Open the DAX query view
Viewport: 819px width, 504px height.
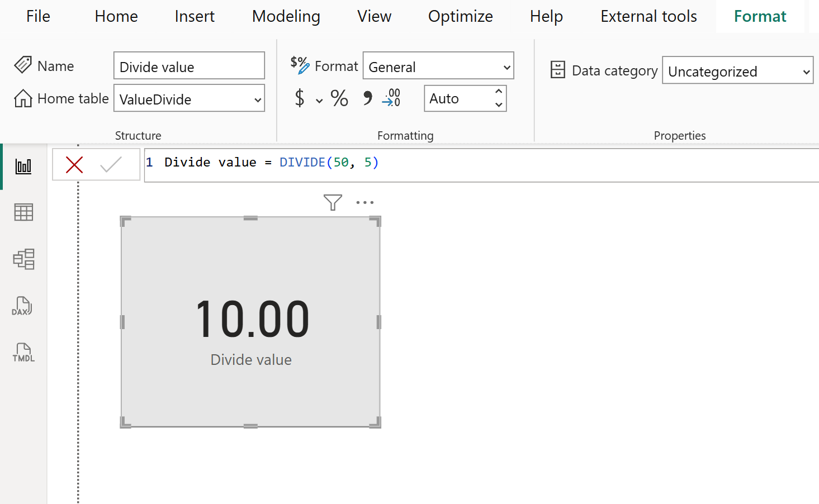23,306
